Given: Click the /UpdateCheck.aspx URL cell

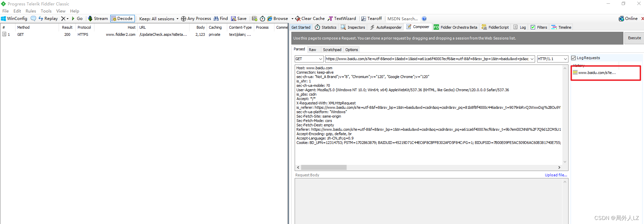Looking at the screenshot, I should 163,34.
